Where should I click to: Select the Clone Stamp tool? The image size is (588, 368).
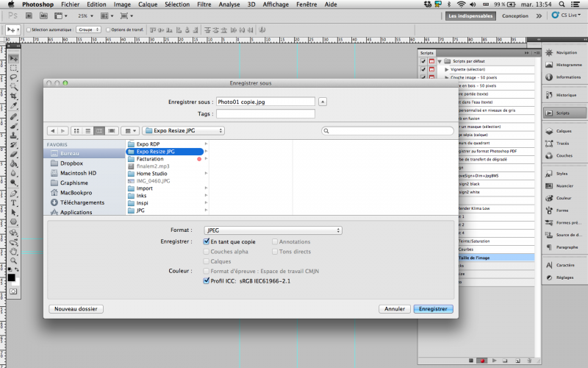tap(13, 135)
